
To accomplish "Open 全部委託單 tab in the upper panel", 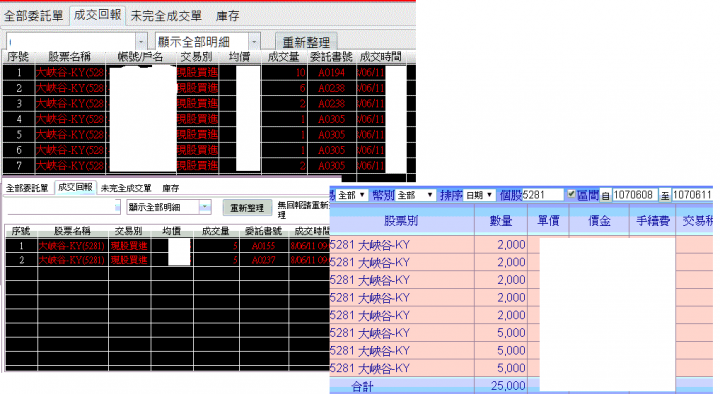I will coord(34,16).
